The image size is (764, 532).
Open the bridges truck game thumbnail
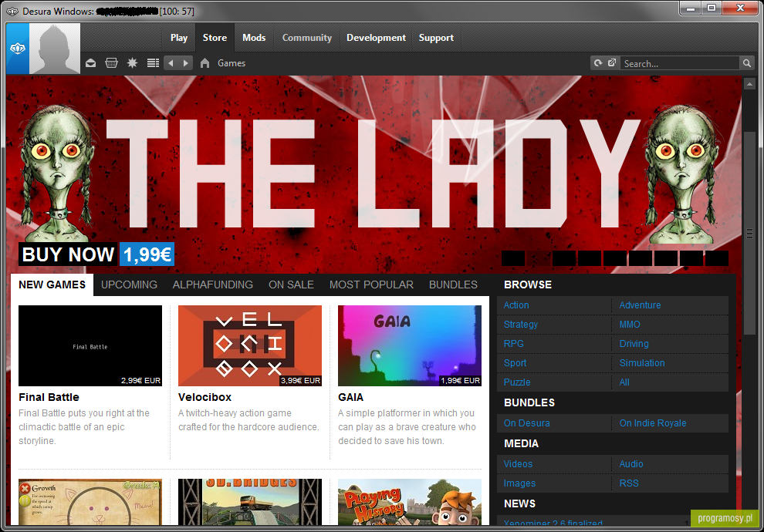(x=250, y=502)
